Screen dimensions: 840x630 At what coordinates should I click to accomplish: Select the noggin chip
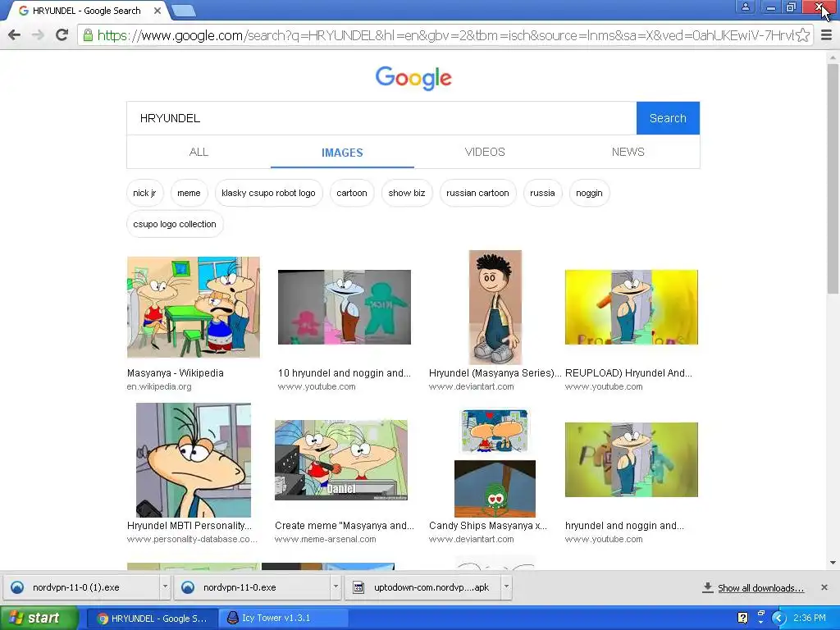[x=589, y=193]
